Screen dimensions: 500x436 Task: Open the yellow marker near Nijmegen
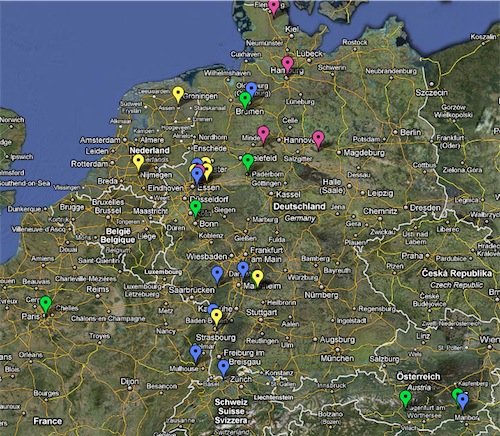(138, 163)
